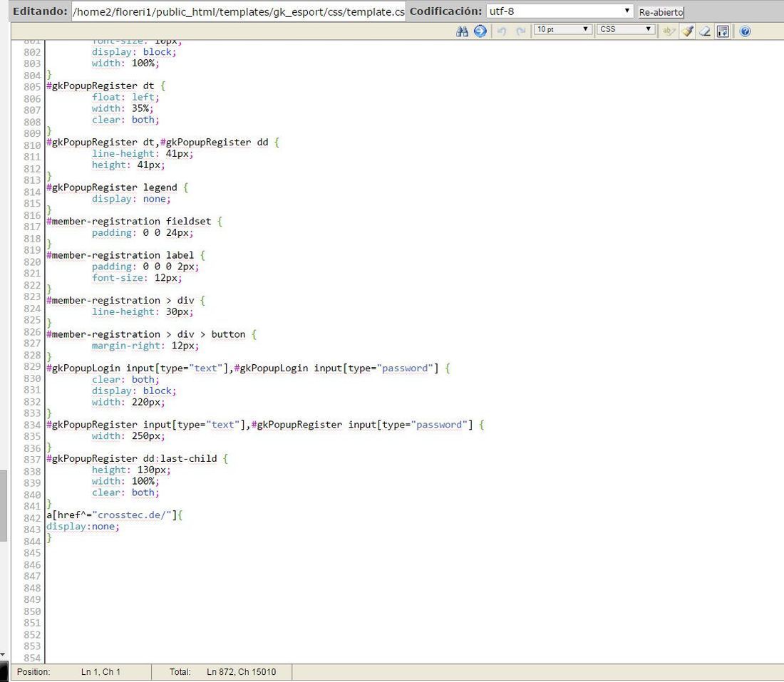The width and height of the screenshot is (784, 682).
Task: Open the CSS syntax language dropdown
Action: pyautogui.click(x=626, y=29)
